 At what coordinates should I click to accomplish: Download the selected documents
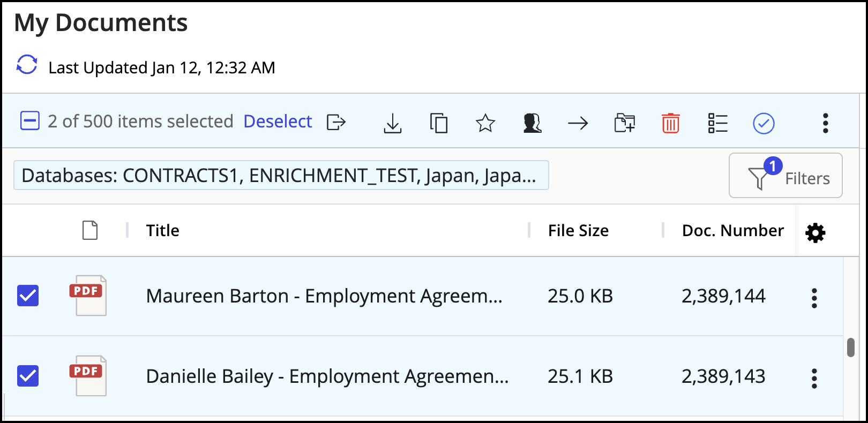pyautogui.click(x=393, y=123)
